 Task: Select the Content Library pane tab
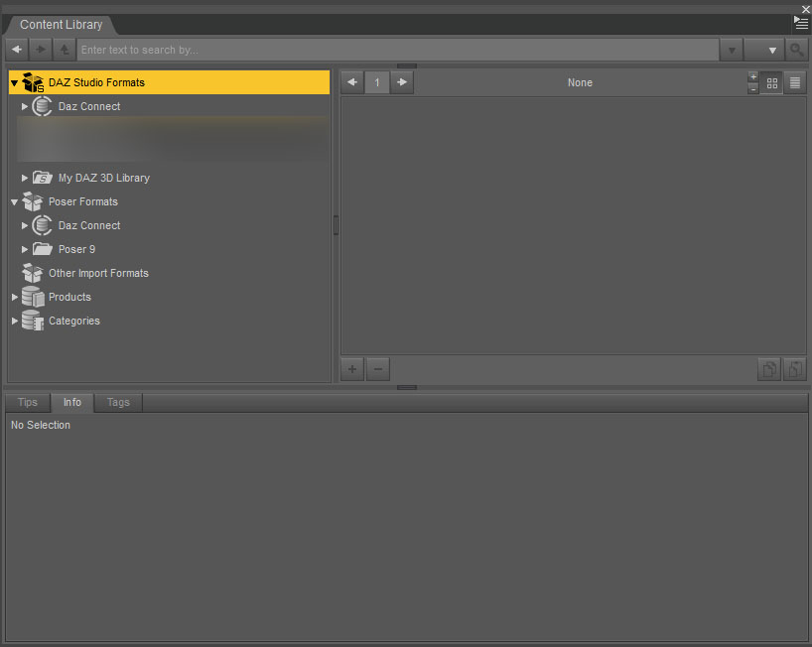(x=62, y=25)
